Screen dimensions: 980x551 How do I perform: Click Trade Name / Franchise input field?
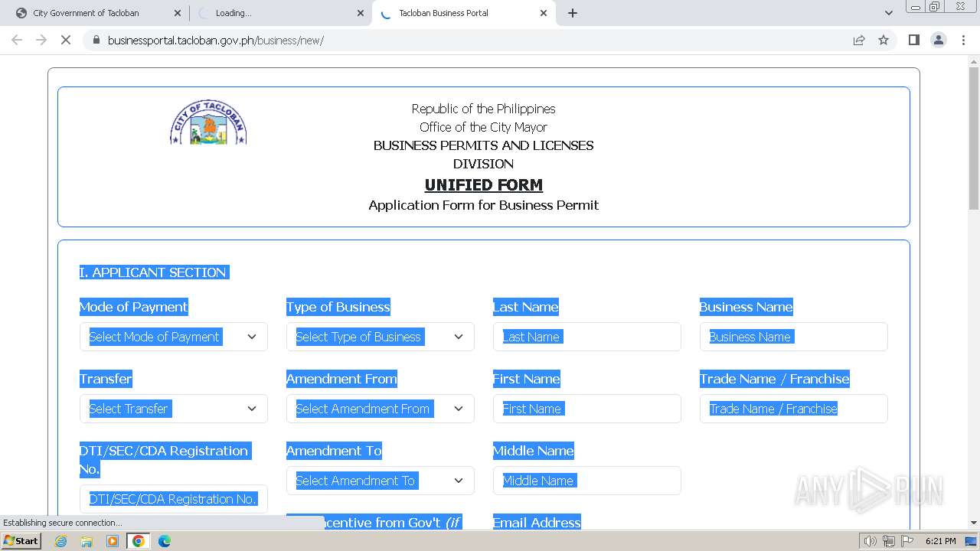[794, 409]
